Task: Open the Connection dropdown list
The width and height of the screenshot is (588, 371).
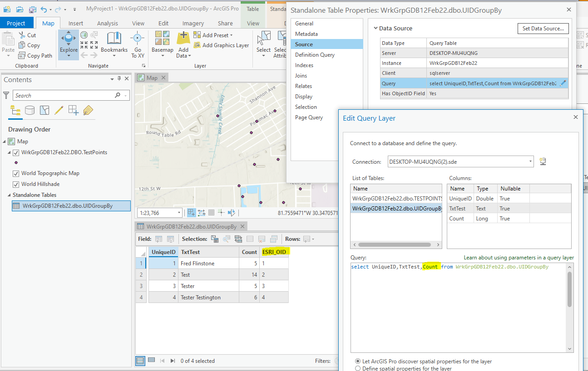Action: click(531, 162)
